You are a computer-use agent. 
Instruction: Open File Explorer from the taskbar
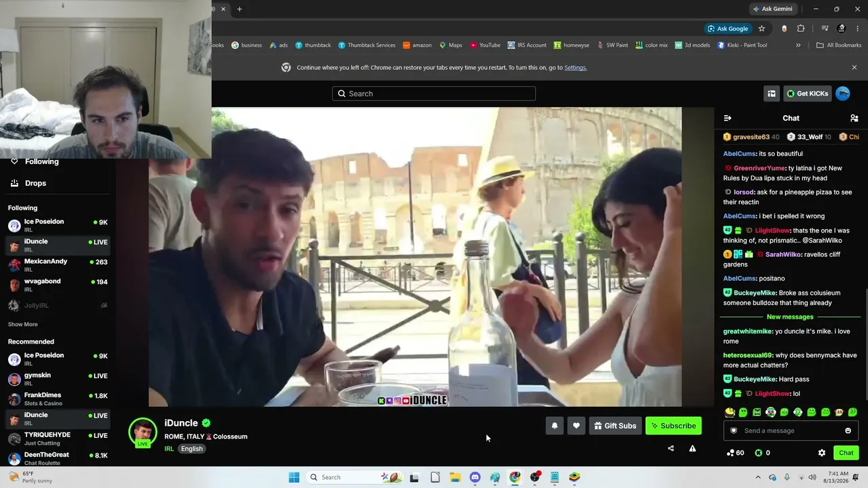coord(455,477)
